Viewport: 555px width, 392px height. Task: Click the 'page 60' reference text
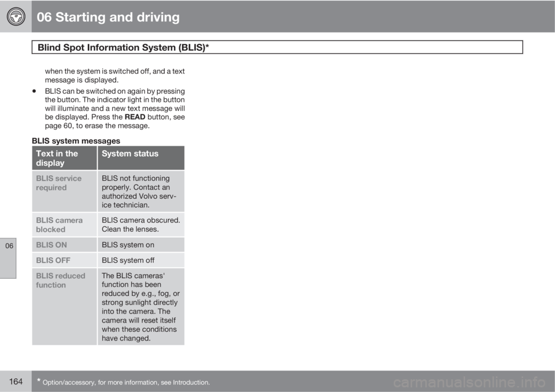point(58,125)
